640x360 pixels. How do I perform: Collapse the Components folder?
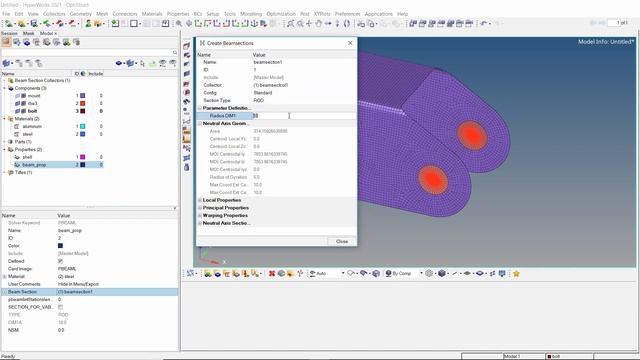[4, 88]
